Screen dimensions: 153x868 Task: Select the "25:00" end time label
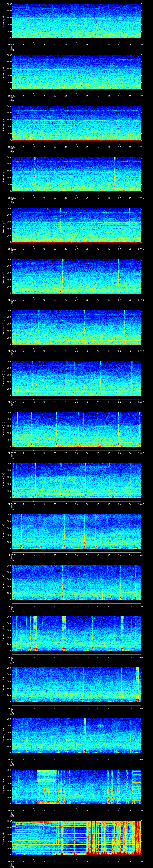click(x=141, y=504)
